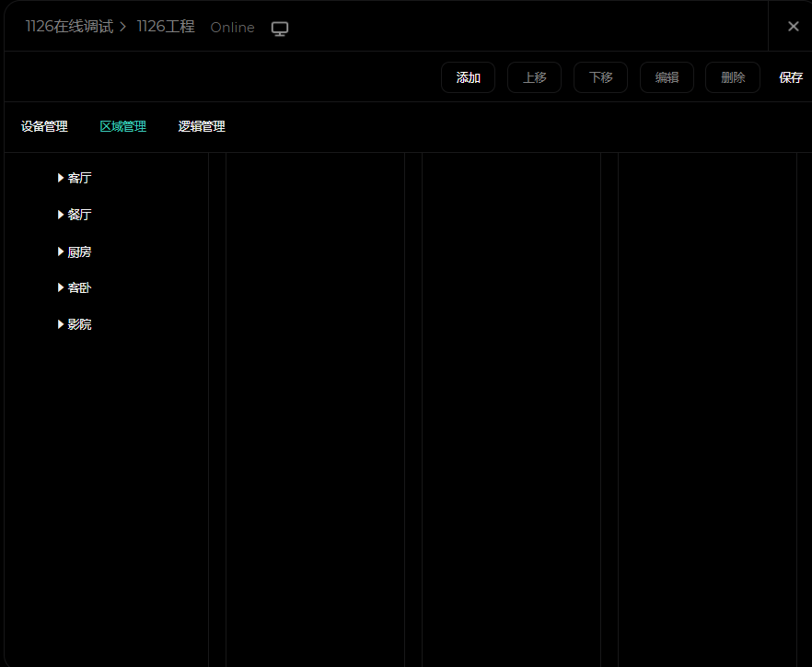Expand the 餐厅 tree arrow
The width and height of the screenshot is (812, 667).
[x=61, y=215]
